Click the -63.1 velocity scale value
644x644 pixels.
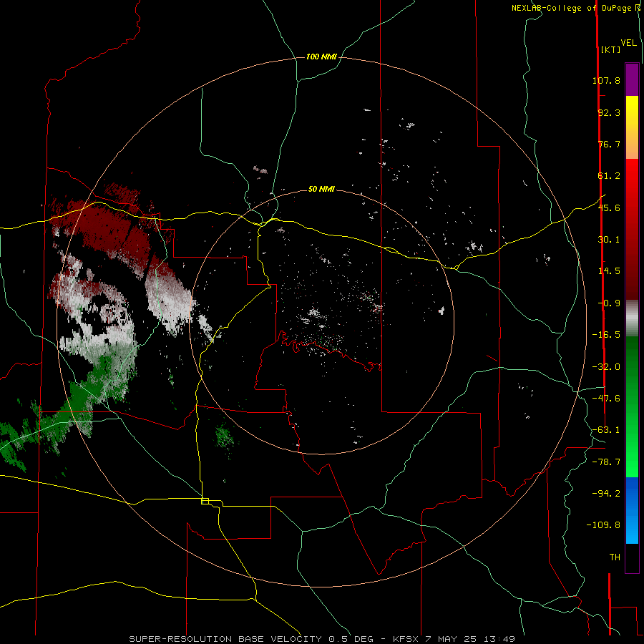[606, 430]
